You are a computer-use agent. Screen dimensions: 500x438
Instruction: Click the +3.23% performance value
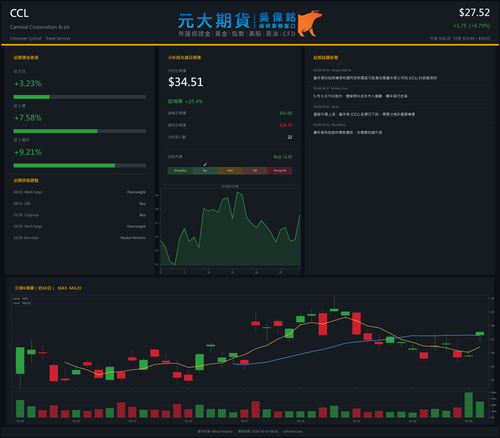pos(28,83)
